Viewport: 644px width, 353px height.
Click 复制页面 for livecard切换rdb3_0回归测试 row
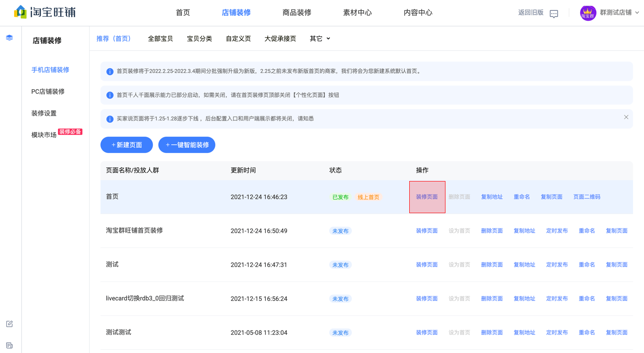617,299
